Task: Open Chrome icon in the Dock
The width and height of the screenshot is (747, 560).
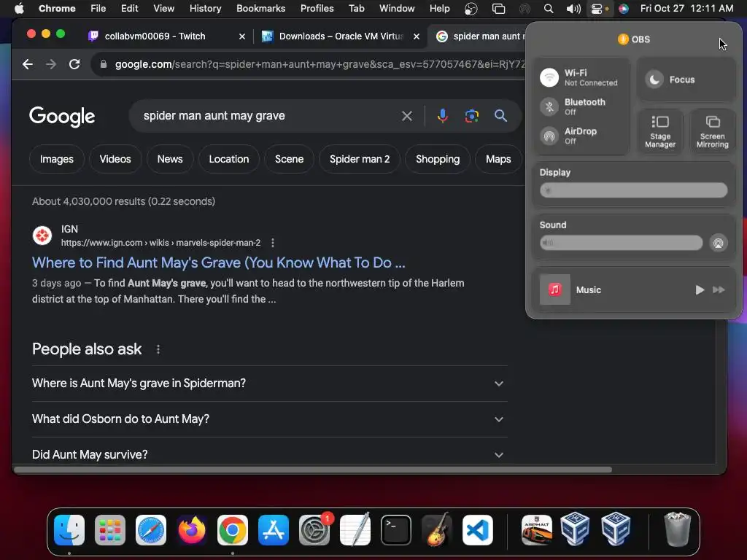Action: [233, 530]
